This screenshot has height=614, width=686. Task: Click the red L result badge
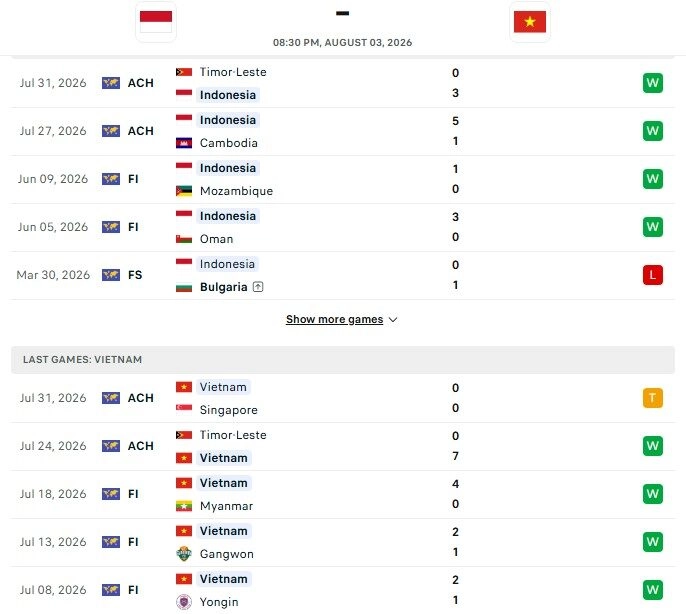[x=653, y=275]
